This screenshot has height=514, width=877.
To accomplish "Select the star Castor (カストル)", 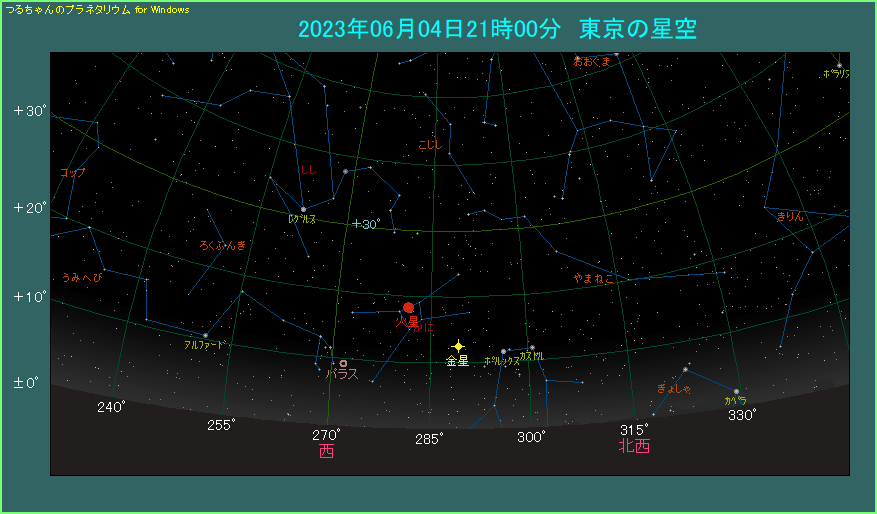I will click(532, 347).
